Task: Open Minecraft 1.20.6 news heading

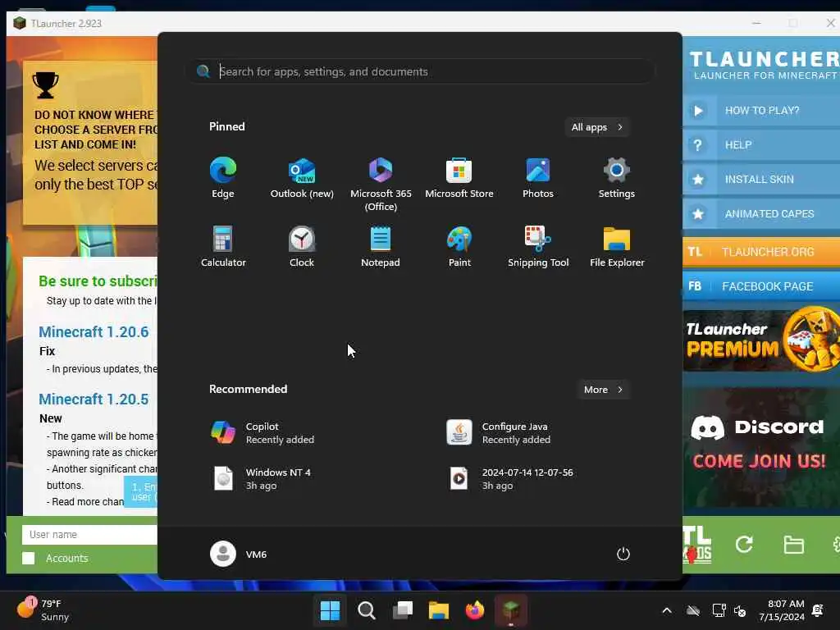Action: [94, 332]
